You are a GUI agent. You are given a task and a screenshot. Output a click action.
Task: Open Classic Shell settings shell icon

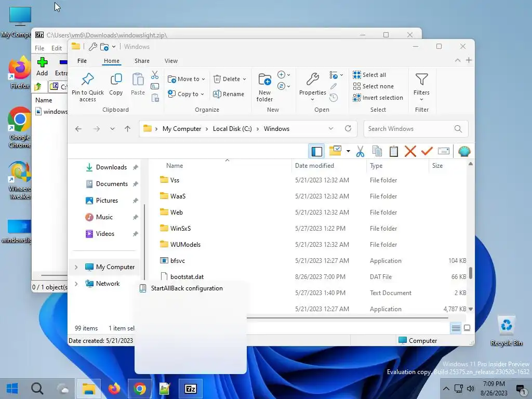tap(464, 151)
